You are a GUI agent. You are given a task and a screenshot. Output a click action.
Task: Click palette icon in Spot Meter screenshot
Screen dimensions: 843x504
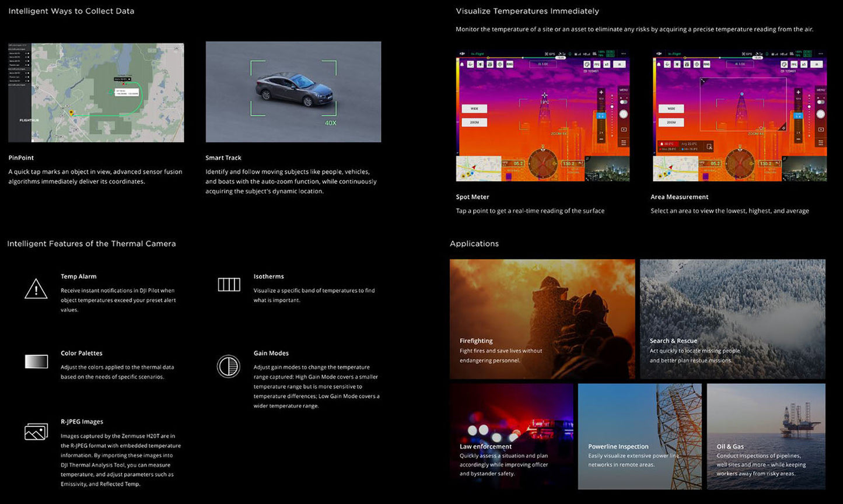(587, 64)
